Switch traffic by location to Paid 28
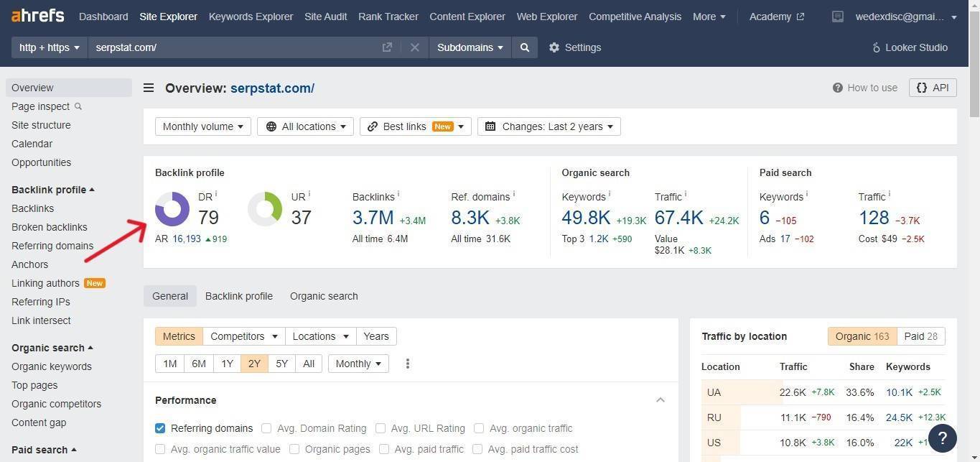The width and height of the screenshot is (980, 462). (x=921, y=336)
